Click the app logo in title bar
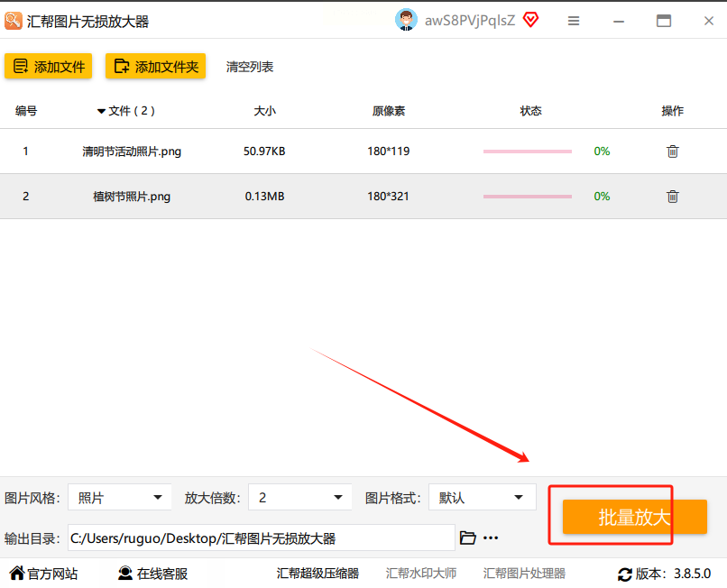Viewport: 727px width, 588px height. 13,21
